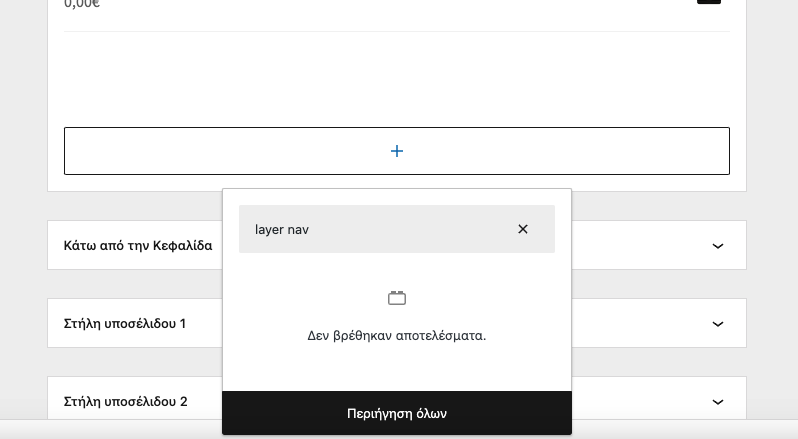Viewport: 798px width, 439px height.
Task: Click the '0,00€' price text
Action: pos(82,4)
